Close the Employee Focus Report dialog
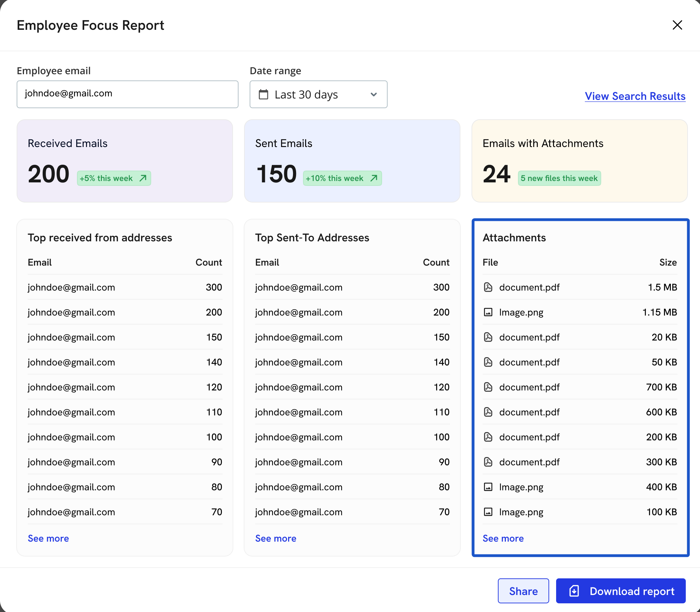The image size is (700, 612). pyautogui.click(x=677, y=25)
